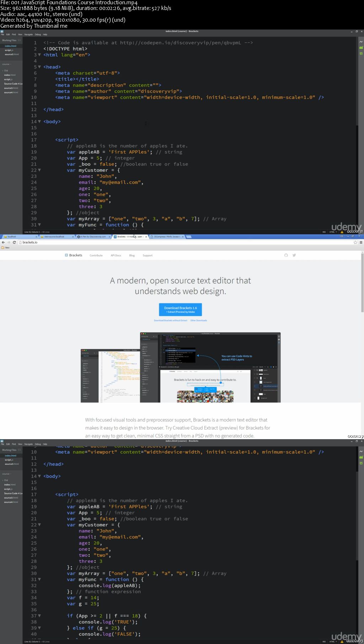Click Live Preview lightning icon in bottom Brackets window

361,451
